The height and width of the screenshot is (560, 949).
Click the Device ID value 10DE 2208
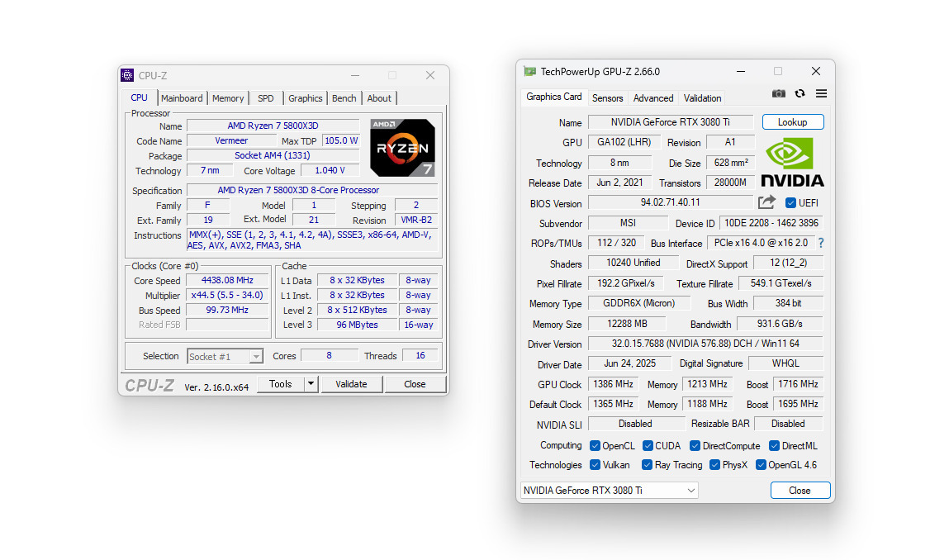coord(771,223)
